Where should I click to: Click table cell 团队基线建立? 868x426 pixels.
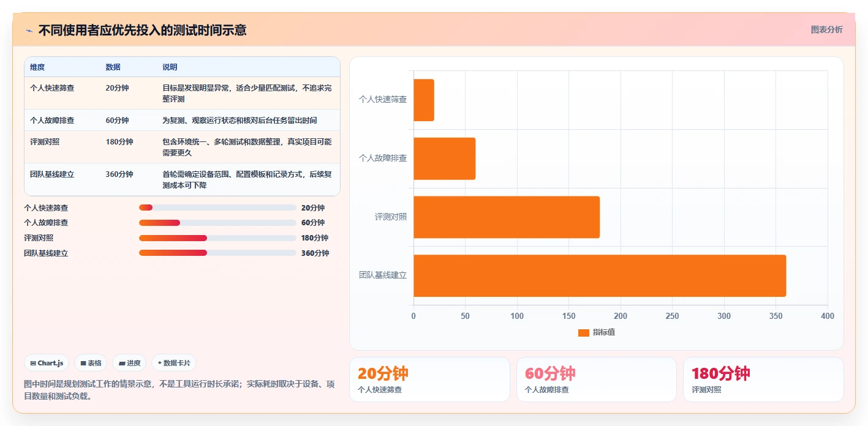pyautogui.click(x=52, y=174)
